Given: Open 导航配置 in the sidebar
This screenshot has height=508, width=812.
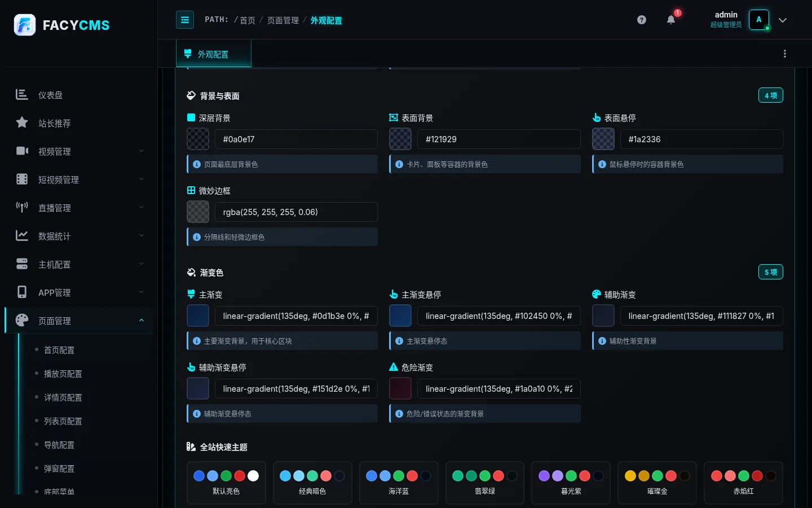Looking at the screenshot, I should [59, 445].
